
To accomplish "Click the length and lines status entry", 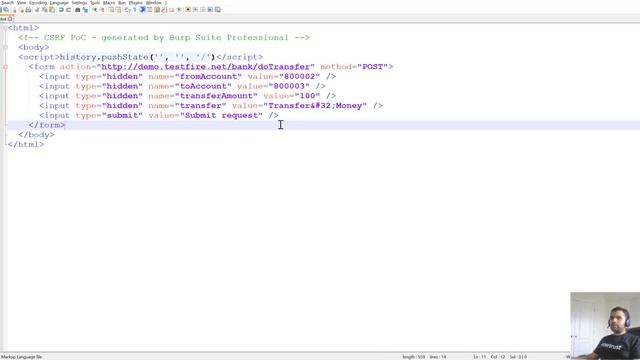I will point(424,357).
